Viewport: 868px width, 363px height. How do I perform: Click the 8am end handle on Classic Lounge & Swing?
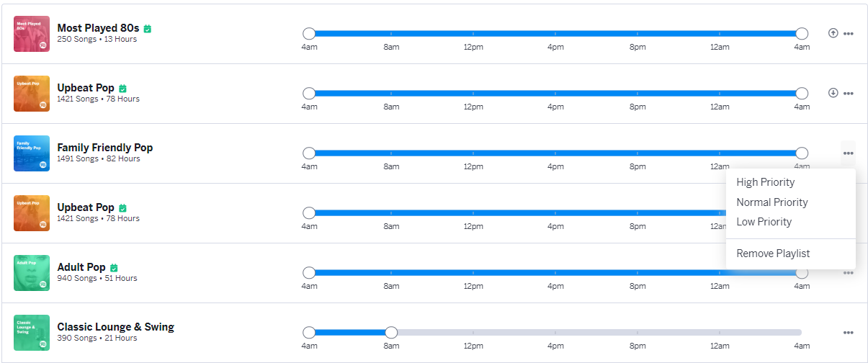391,333
